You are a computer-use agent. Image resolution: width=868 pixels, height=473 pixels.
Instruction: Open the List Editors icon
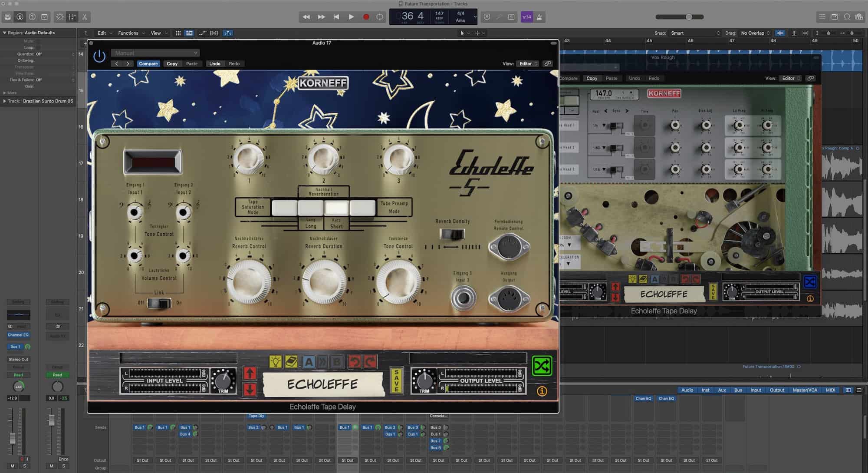[x=822, y=17]
